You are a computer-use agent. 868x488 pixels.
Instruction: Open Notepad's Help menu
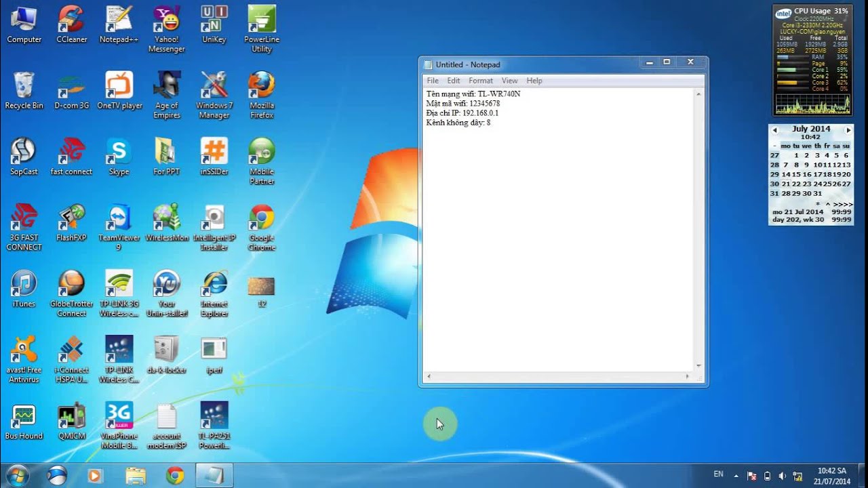[x=534, y=81]
